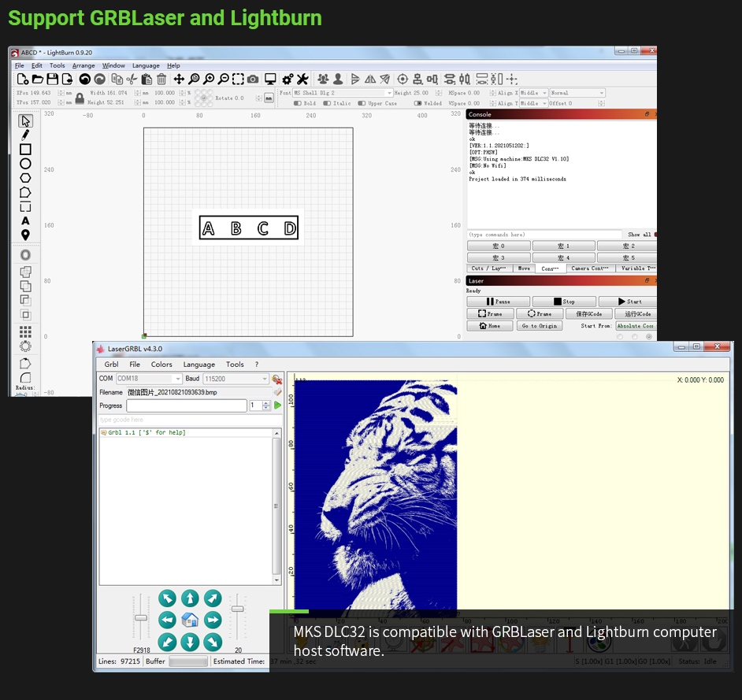Open the COM18 port dropdown
Viewport: 742px width, 700px height.
149,379
